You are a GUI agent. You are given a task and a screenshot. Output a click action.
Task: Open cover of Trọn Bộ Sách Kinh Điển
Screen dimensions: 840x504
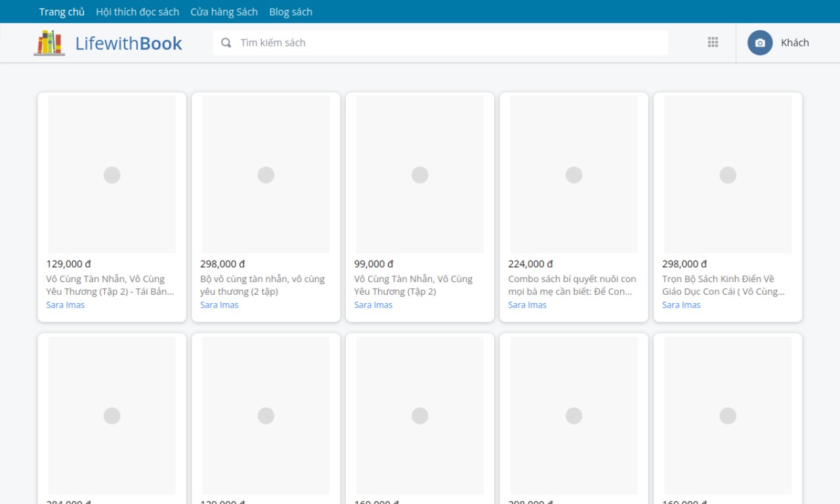click(728, 175)
